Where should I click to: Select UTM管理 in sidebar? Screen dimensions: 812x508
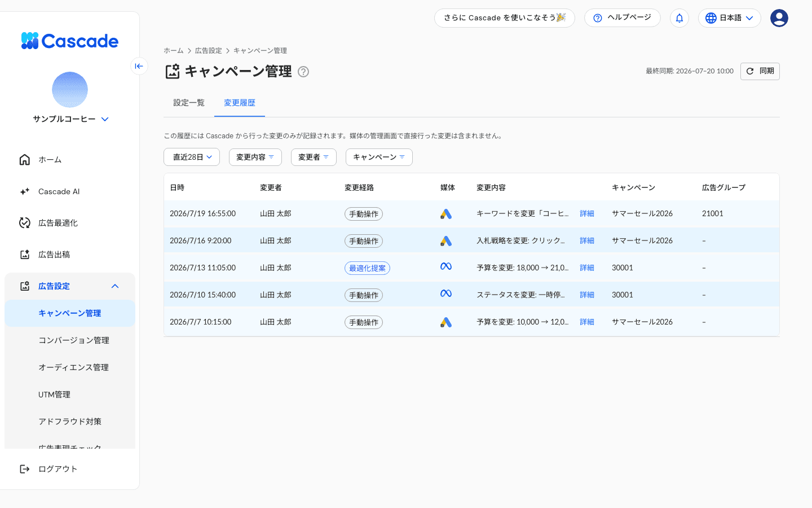(70, 395)
